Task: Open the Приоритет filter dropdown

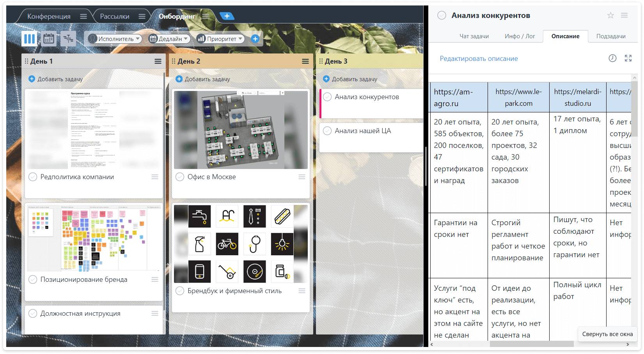Action: (220, 39)
